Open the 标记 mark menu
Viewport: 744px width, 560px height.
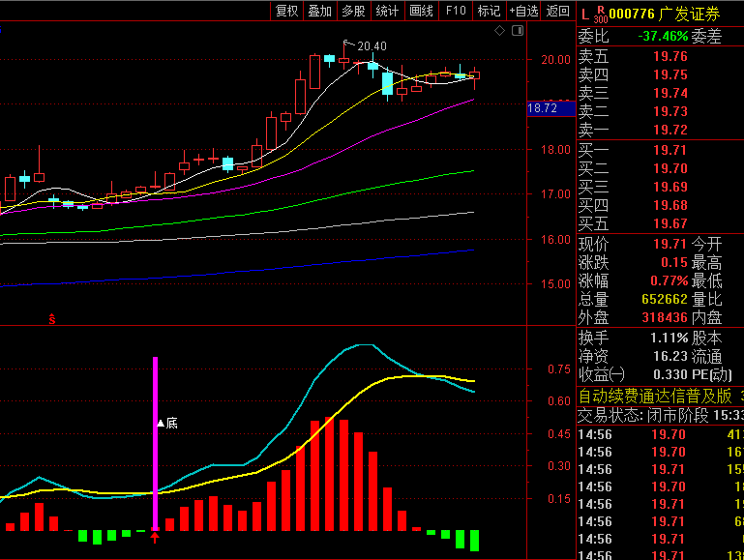tap(489, 11)
